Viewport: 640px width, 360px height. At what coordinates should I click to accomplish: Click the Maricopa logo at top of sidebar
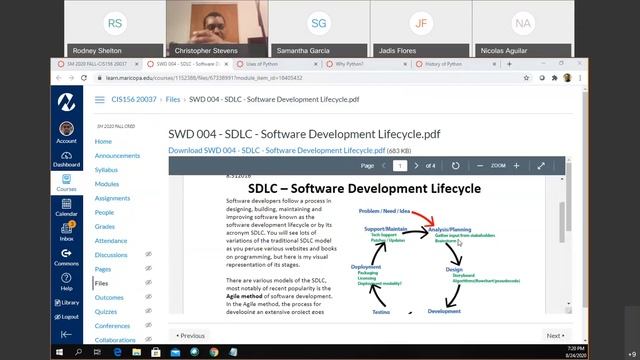point(66,102)
